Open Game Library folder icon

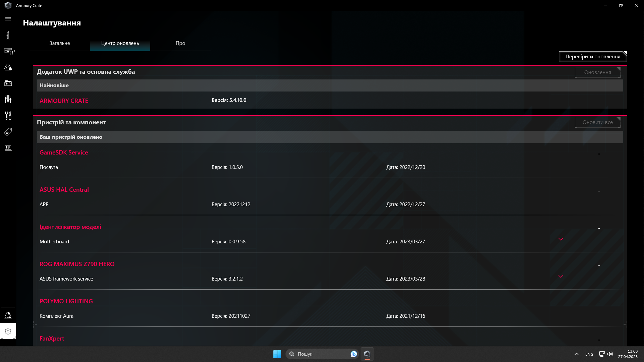[x=8, y=83]
